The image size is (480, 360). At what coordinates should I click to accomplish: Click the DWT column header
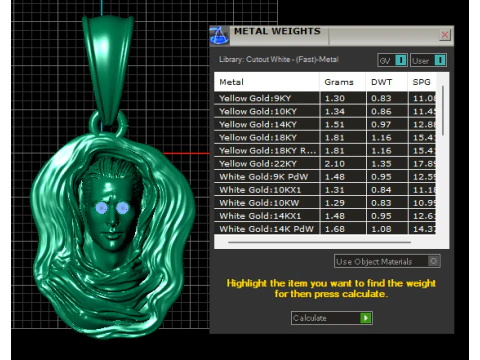tap(387, 82)
